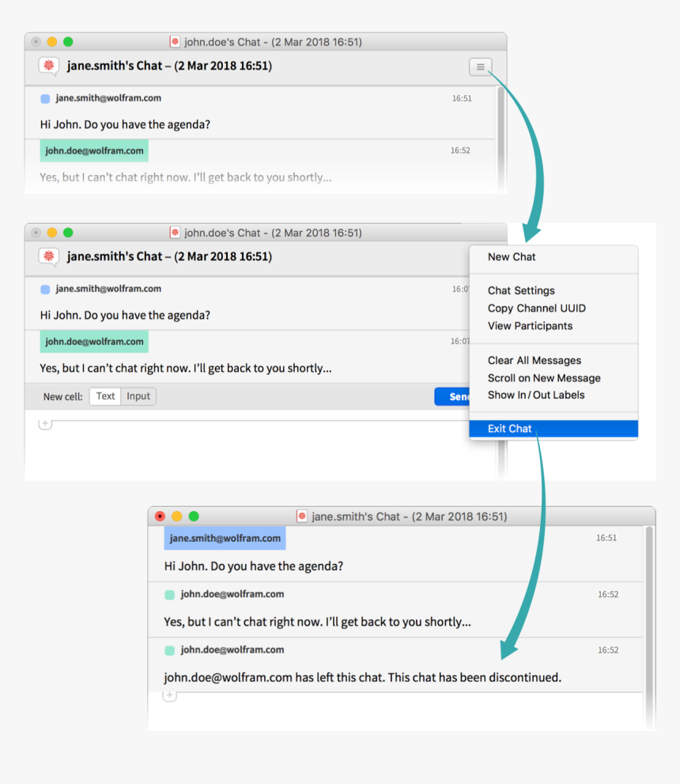
Task: Click the Wolfram chat bubble icon in the top window
Action: tap(49, 66)
